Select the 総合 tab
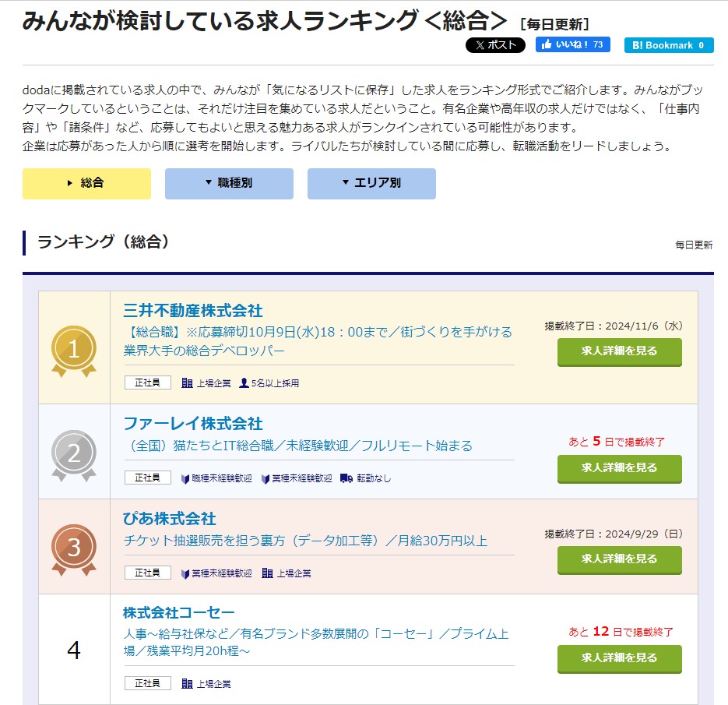728x705 pixels. pos(86,183)
